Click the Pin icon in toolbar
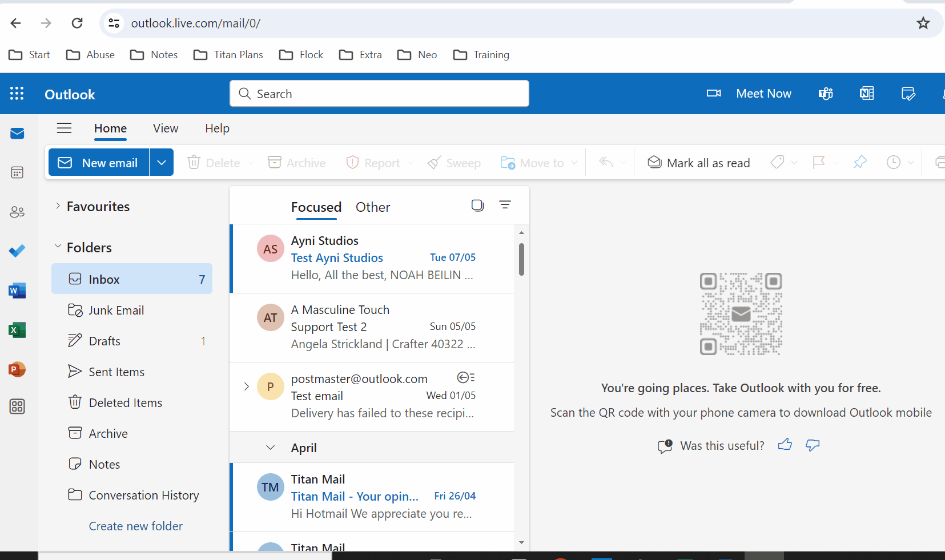This screenshot has height=560, width=945. (x=860, y=163)
